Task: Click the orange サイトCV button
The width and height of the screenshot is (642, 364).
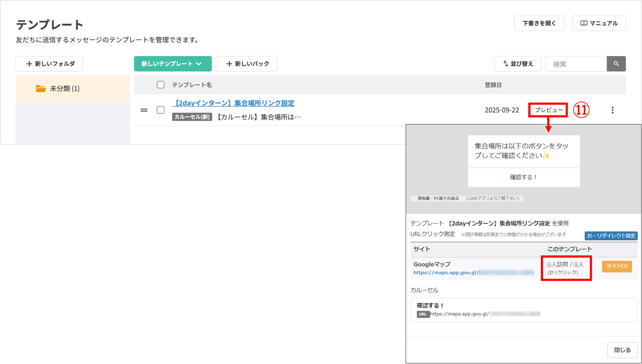Action: (x=617, y=266)
